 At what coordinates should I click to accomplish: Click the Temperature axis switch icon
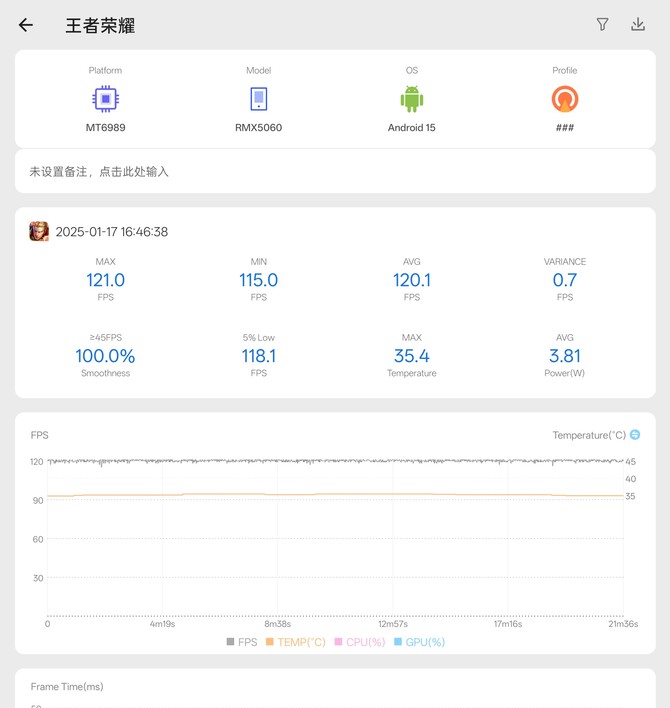click(x=635, y=435)
